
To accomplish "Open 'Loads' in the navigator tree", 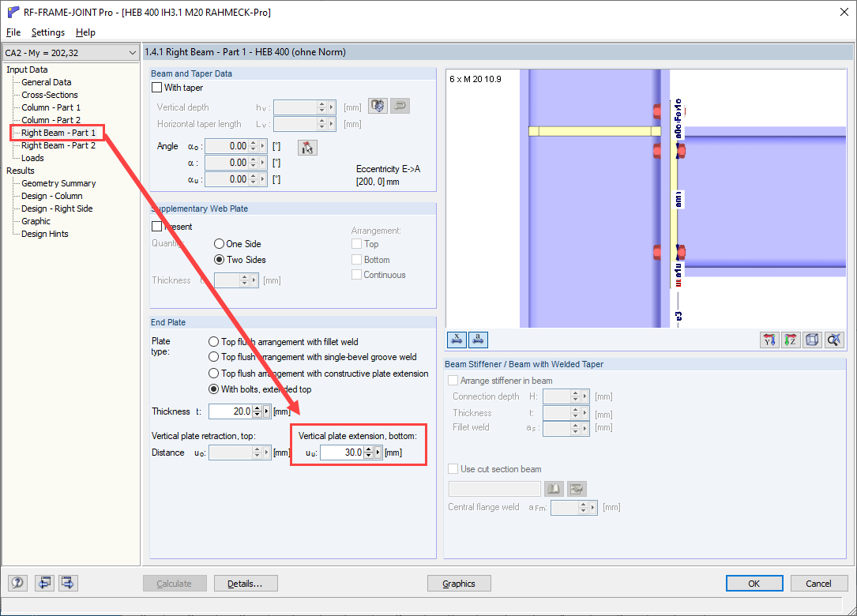I will 33,158.
